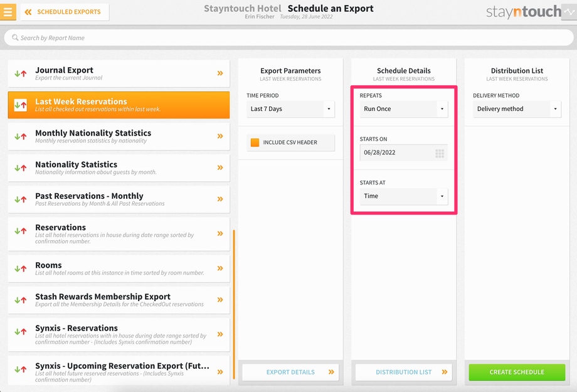Click the Export Details button
577x392 pixels.
(291, 372)
